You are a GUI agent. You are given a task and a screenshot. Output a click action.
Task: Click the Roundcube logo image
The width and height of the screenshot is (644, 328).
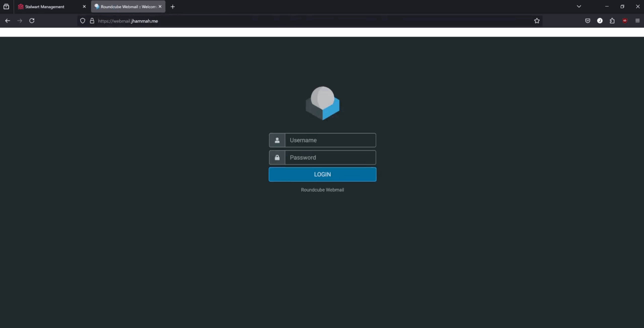coord(323,103)
